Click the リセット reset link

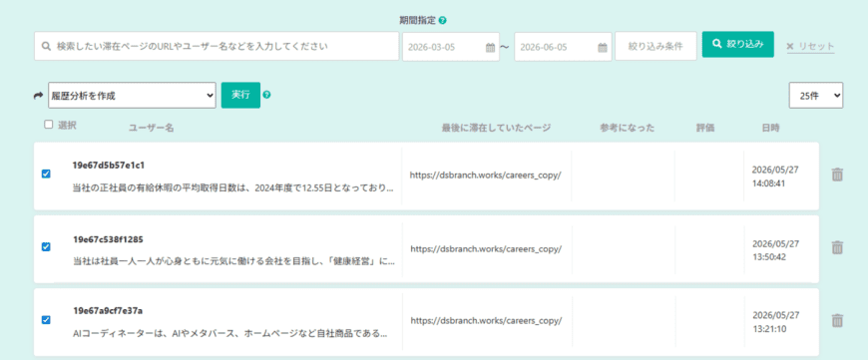tap(810, 47)
